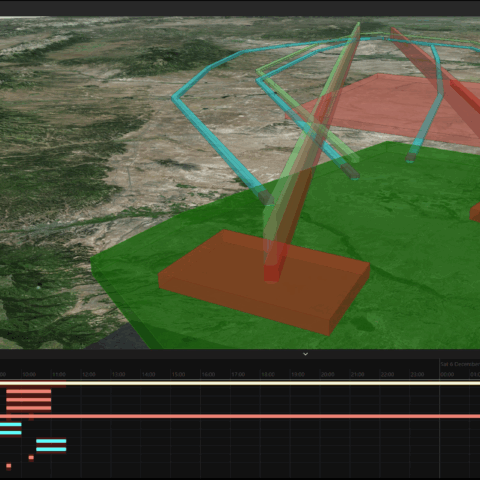
Task: Click the 20:00 time label
Action: (x=328, y=375)
